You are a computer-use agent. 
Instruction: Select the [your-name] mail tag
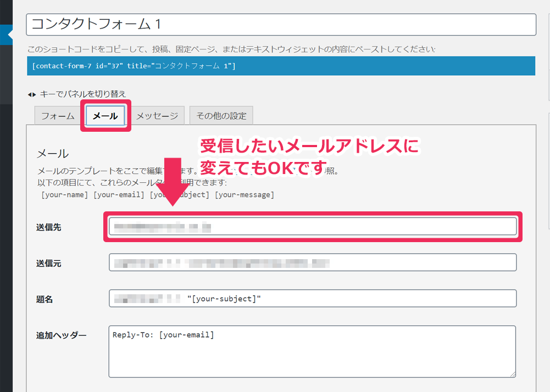click(64, 195)
